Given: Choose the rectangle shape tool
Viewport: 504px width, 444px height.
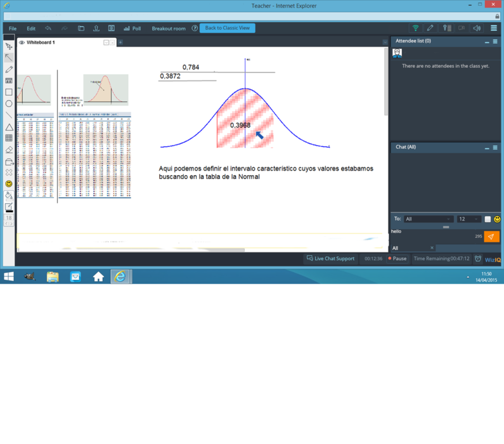Looking at the screenshot, I should coord(9,92).
